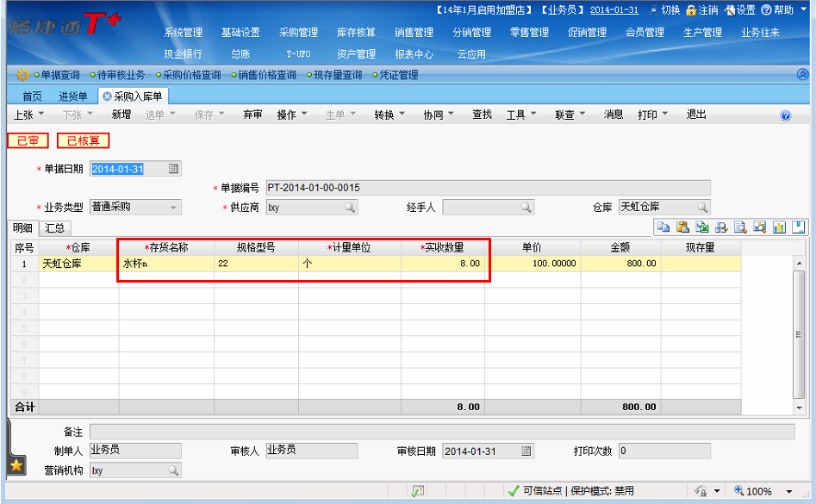Click the 弃审 button

tap(252, 115)
